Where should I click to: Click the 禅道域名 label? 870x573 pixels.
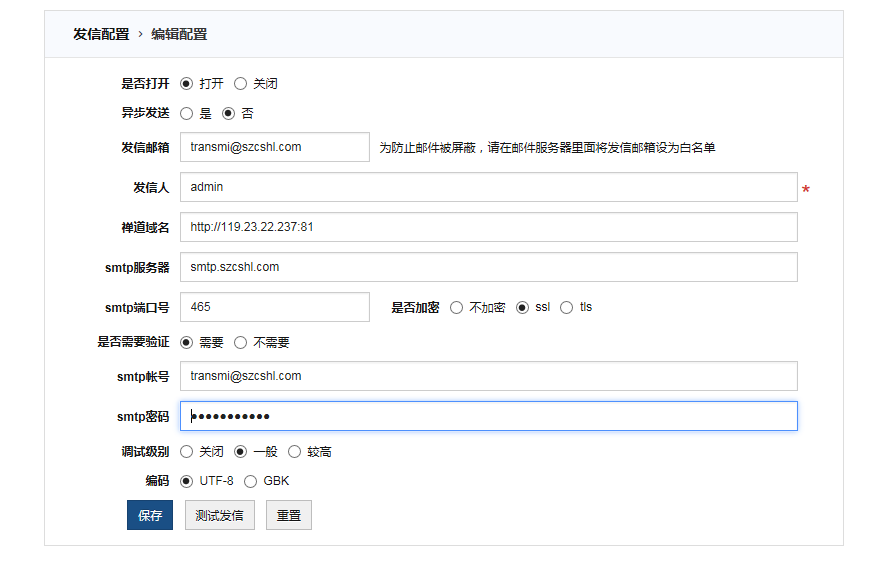coord(145,227)
